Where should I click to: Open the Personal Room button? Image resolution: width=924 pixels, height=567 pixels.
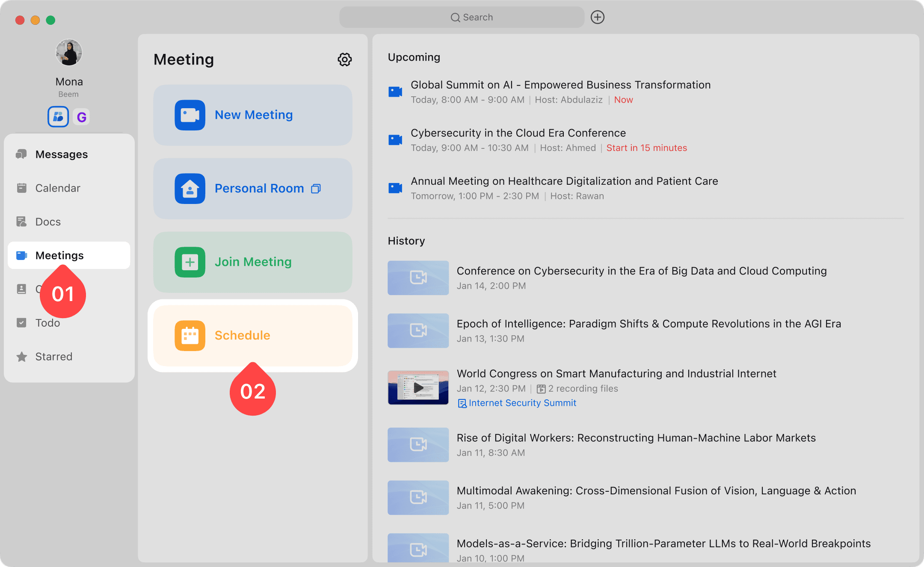click(x=252, y=189)
